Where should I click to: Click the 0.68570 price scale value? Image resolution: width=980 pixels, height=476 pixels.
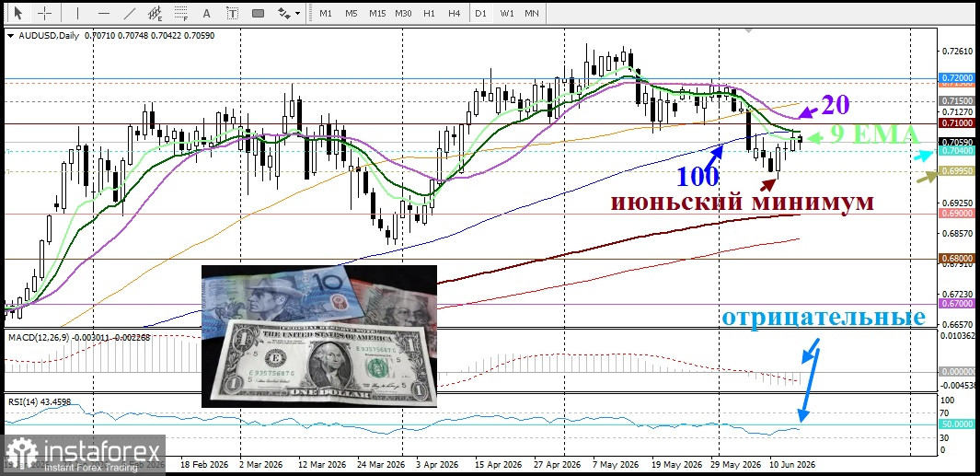click(x=956, y=233)
